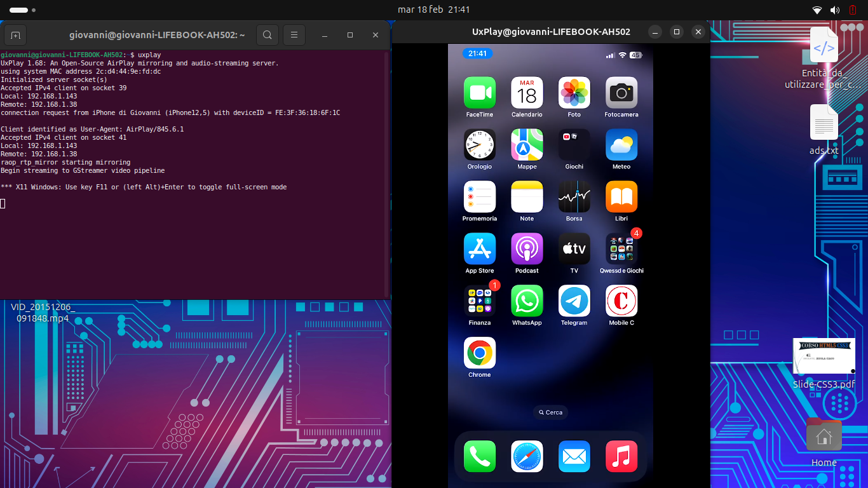Open Safari in the iPhone dock
868x488 pixels.
(527, 456)
